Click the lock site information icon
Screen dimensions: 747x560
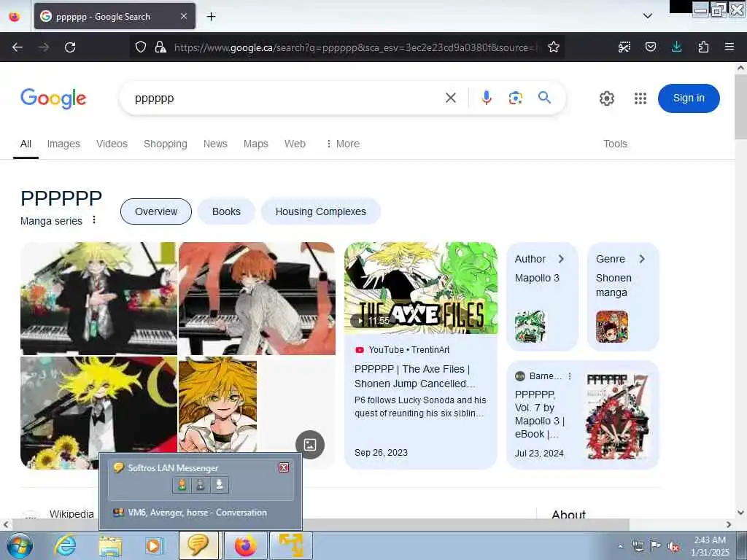(x=160, y=47)
